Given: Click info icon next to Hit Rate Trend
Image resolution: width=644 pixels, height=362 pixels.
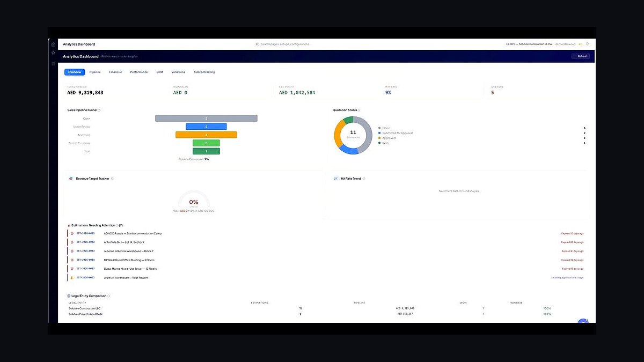Looking at the screenshot, I should click(364, 179).
